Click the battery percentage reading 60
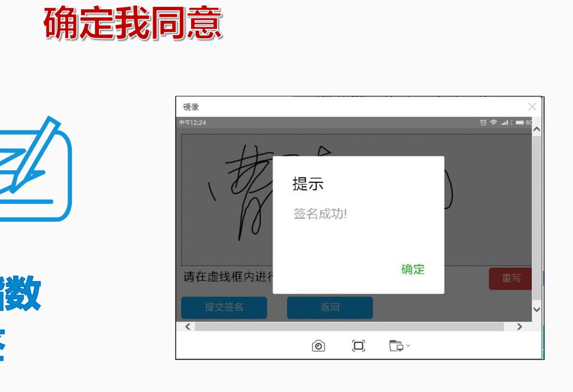The height and width of the screenshot is (392, 573). [529, 122]
